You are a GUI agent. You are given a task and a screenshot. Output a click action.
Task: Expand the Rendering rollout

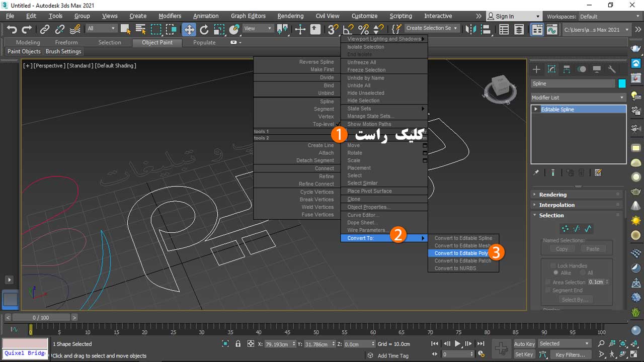pos(552,195)
